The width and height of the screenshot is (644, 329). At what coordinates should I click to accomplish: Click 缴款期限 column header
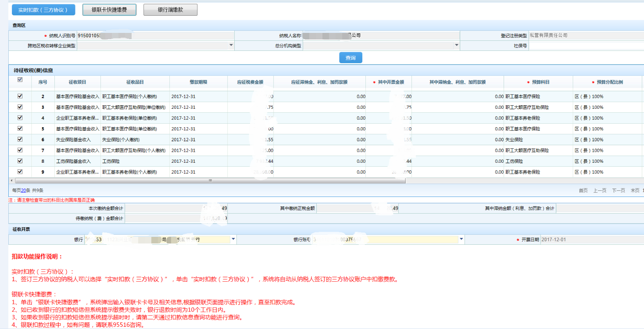click(x=198, y=82)
